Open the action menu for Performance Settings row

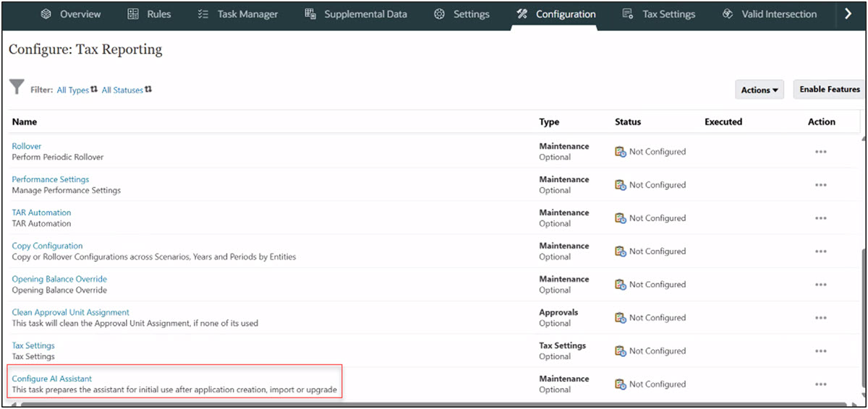point(820,185)
